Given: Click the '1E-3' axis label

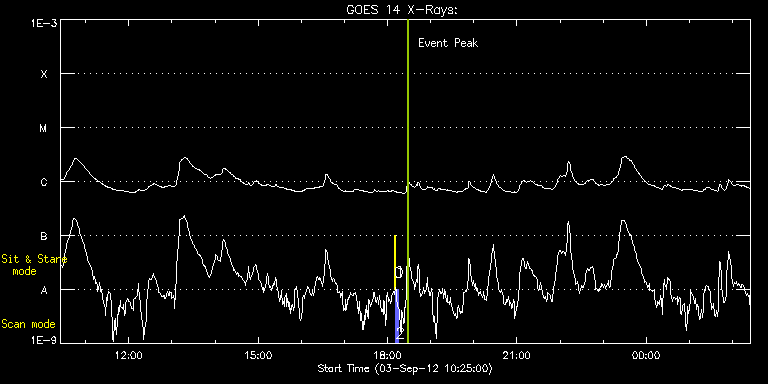Looking at the screenshot, I should click(x=43, y=23).
